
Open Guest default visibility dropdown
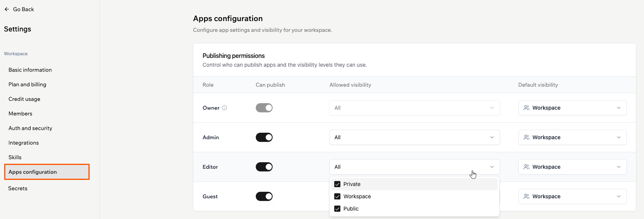(572, 196)
